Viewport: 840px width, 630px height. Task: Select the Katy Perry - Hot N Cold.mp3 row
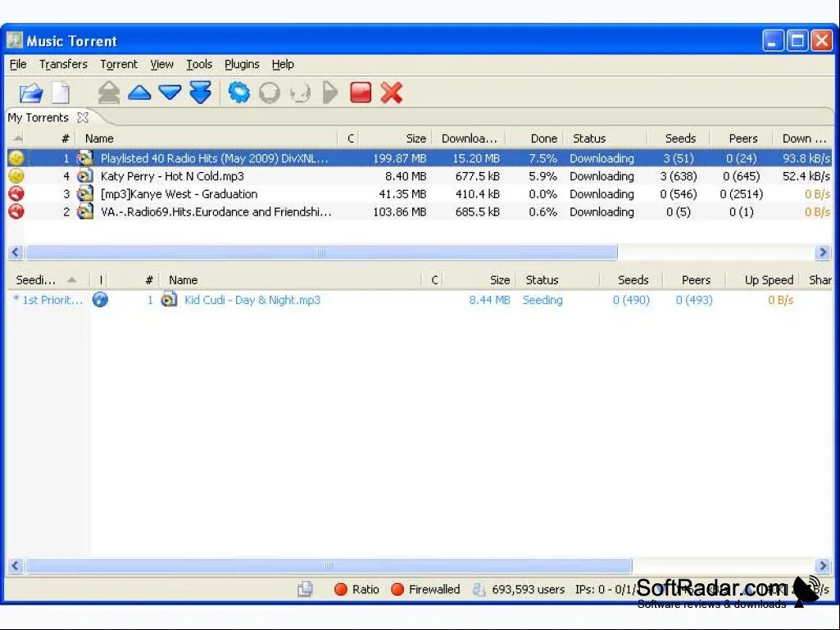420,175
